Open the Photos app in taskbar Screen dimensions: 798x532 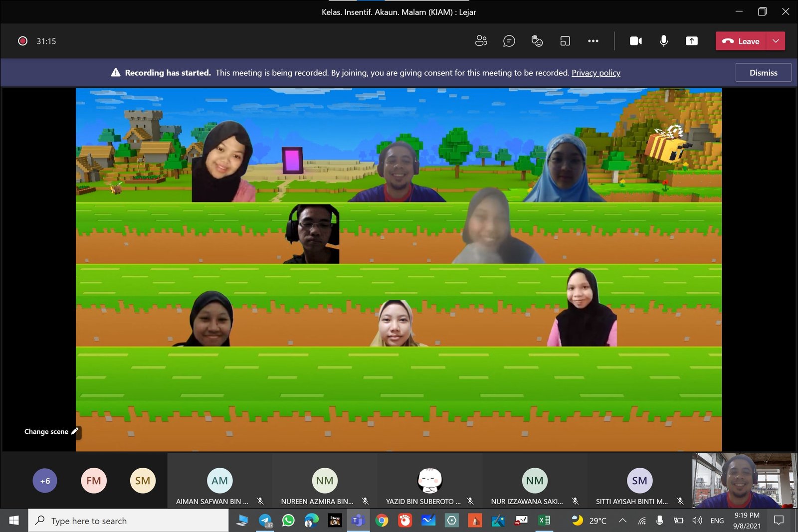pyautogui.click(x=498, y=521)
